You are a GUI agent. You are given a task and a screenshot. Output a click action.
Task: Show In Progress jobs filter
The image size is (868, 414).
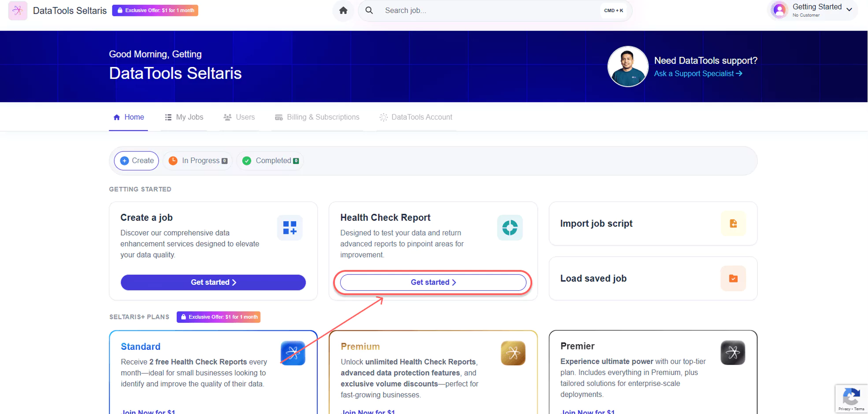[x=198, y=161]
